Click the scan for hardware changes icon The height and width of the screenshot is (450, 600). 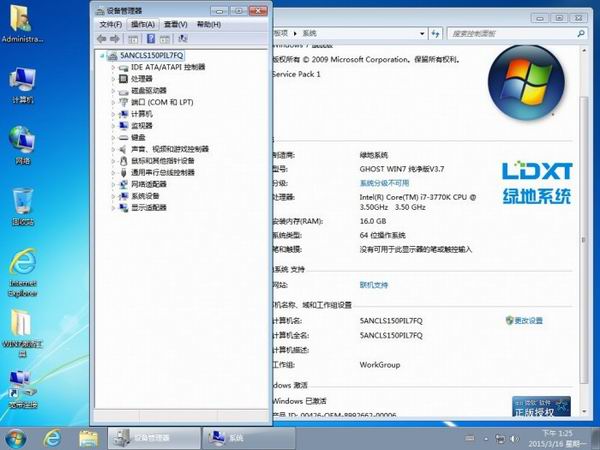[183, 39]
